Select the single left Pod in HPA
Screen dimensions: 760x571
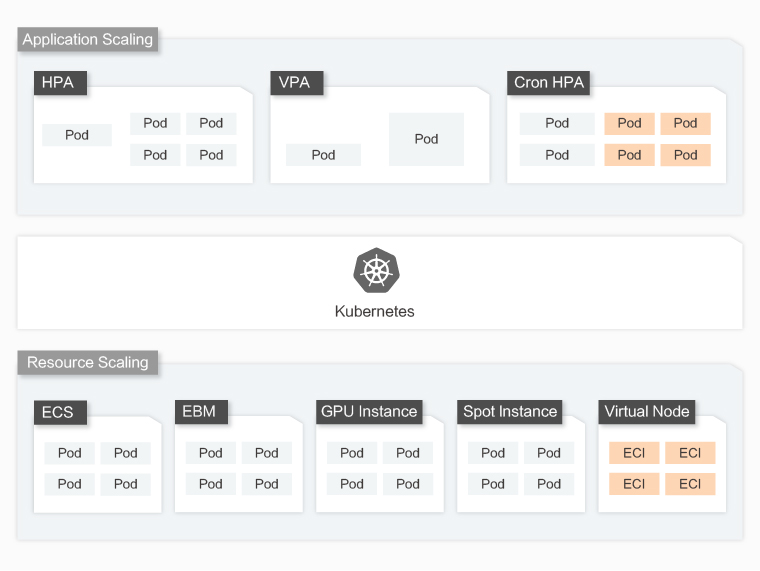[77, 135]
